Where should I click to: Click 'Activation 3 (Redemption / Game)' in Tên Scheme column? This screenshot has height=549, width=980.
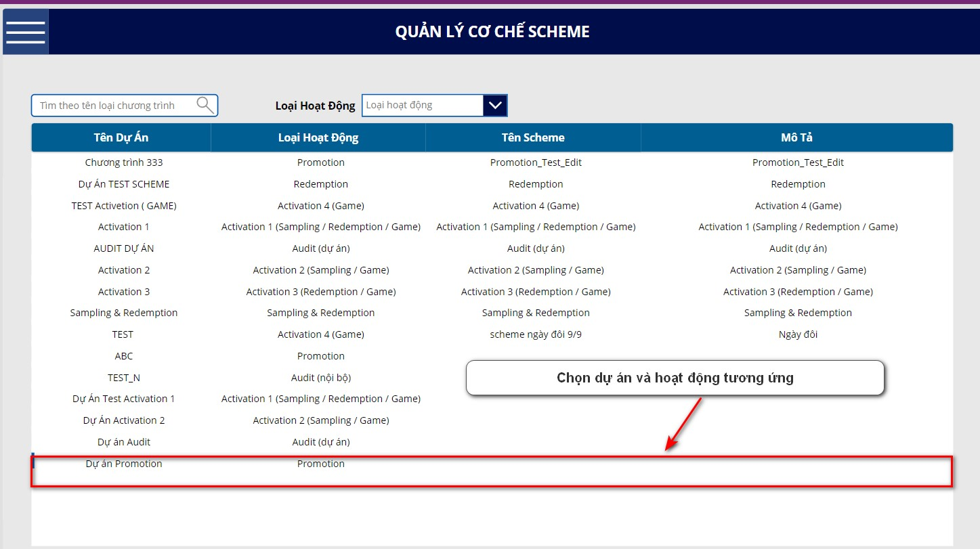tap(536, 292)
